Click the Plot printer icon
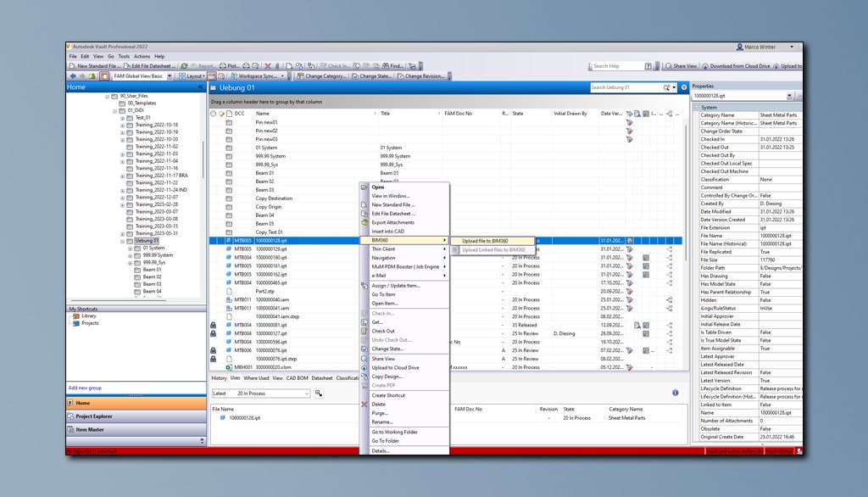868x497 pixels. coord(222,65)
